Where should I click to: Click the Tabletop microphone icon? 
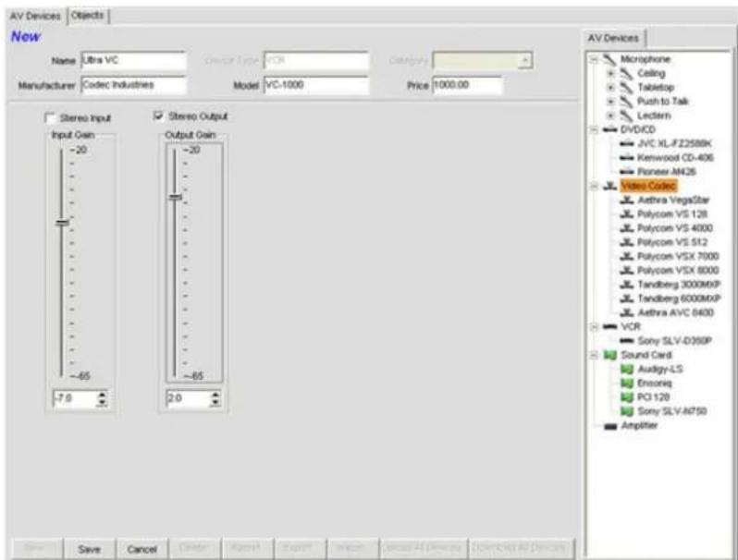pos(626,88)
